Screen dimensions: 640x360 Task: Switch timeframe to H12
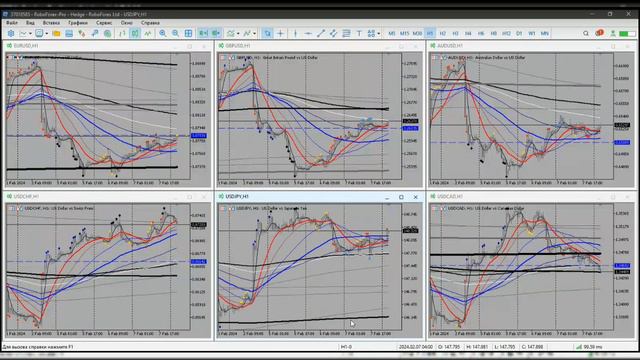pyautogui.click(x=506, y=33)
